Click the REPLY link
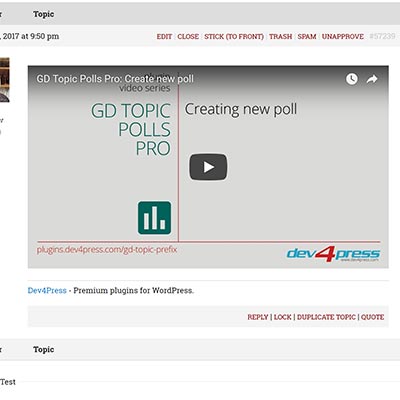The width and height of the screenshot is (400, 400). pyautogui.click(x=258, y=317)
